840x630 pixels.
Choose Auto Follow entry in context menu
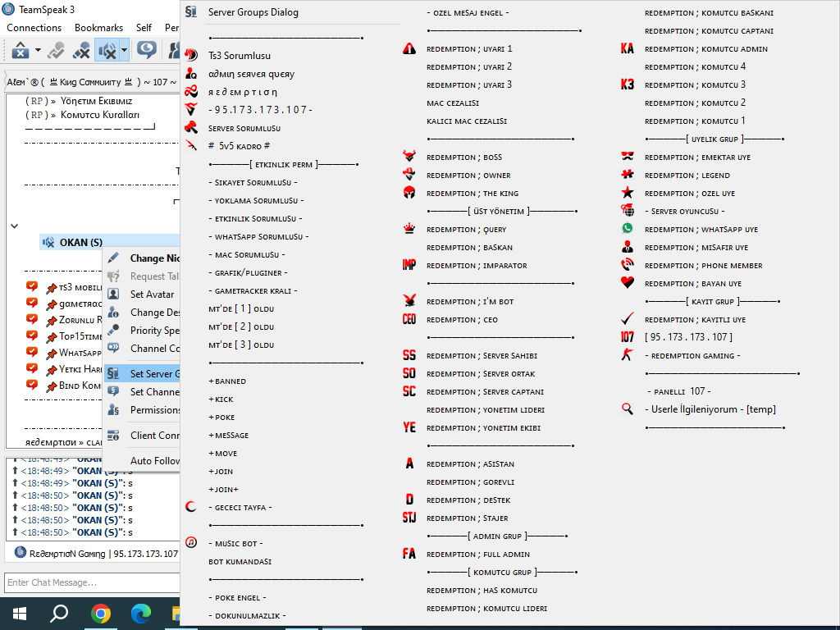click(x=142, y=460)
